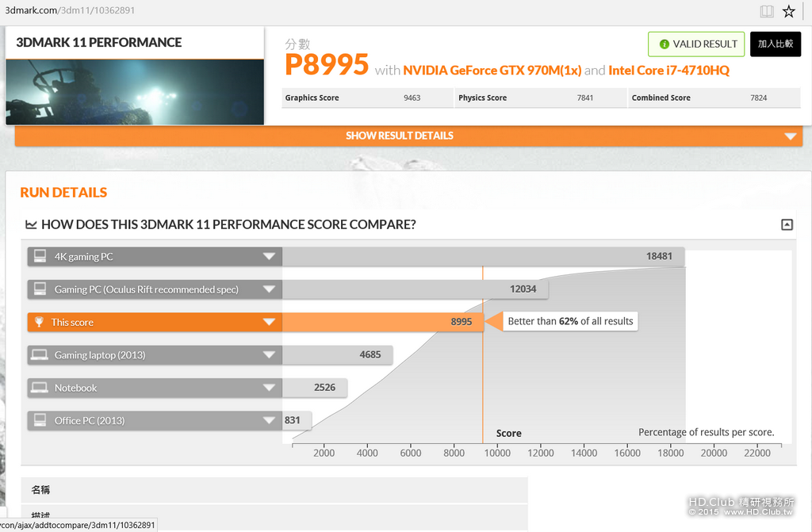
Task: Click the orange 8995 score bar
Action: click(383, 322)
